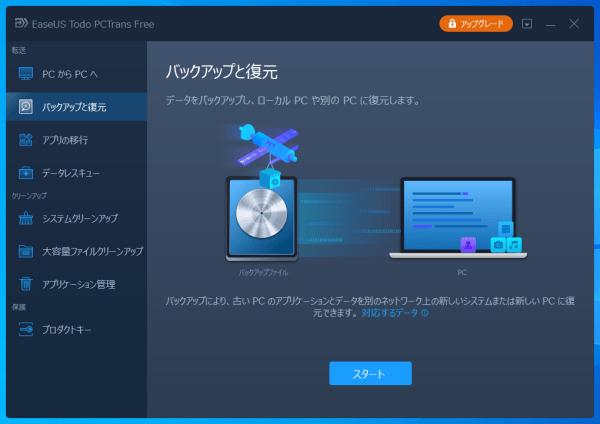Open the title bar dropdown menu icon
600x424 pixels.
527,24
